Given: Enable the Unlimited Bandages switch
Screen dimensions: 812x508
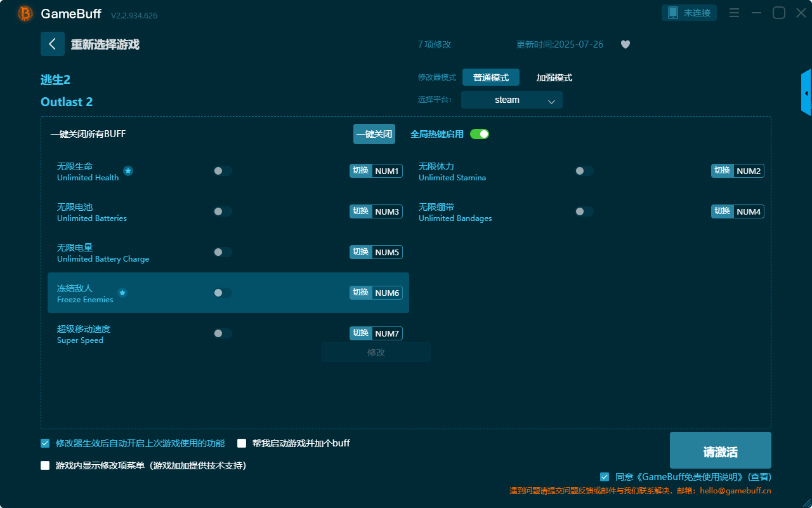Looking at the screenshot, I should 584,211.
